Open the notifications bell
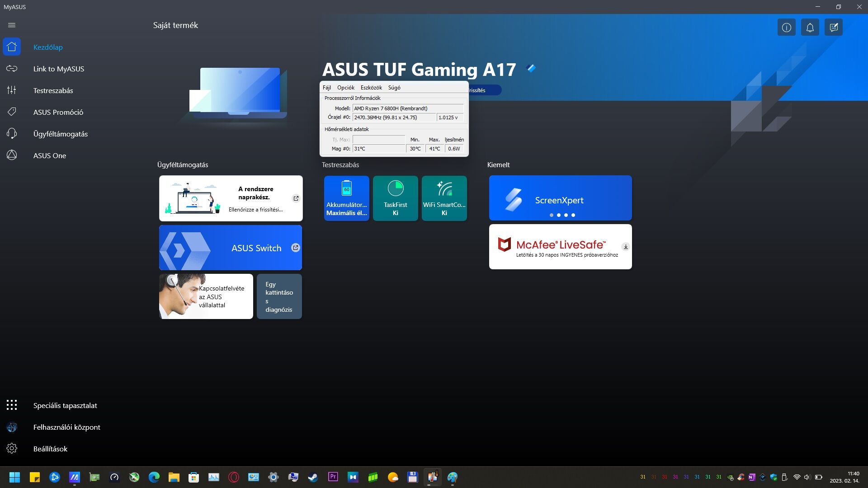 (810, 28)
